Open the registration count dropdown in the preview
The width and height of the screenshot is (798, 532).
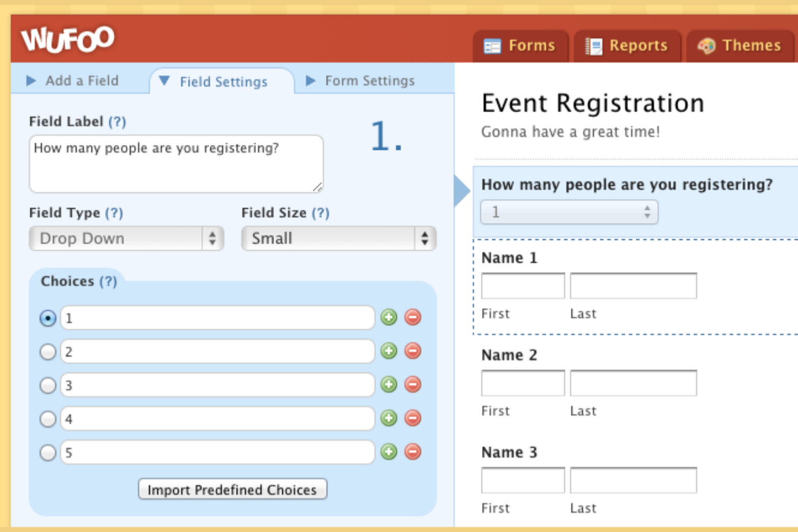tap(568, 212)
